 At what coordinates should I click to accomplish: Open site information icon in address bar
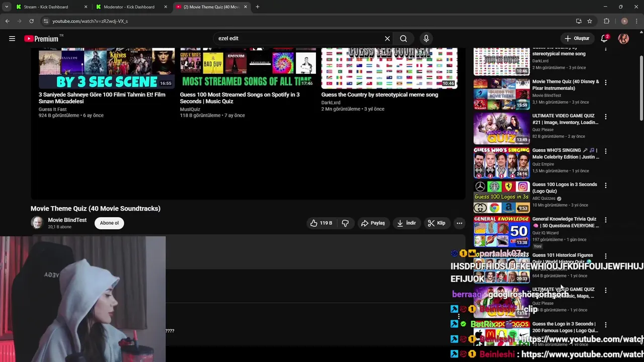tap(46, 21)
